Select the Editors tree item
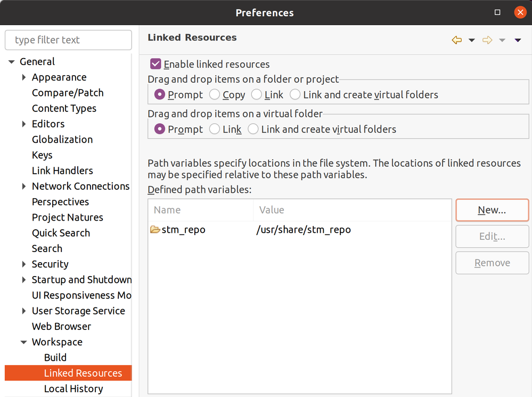 (48, 124)
